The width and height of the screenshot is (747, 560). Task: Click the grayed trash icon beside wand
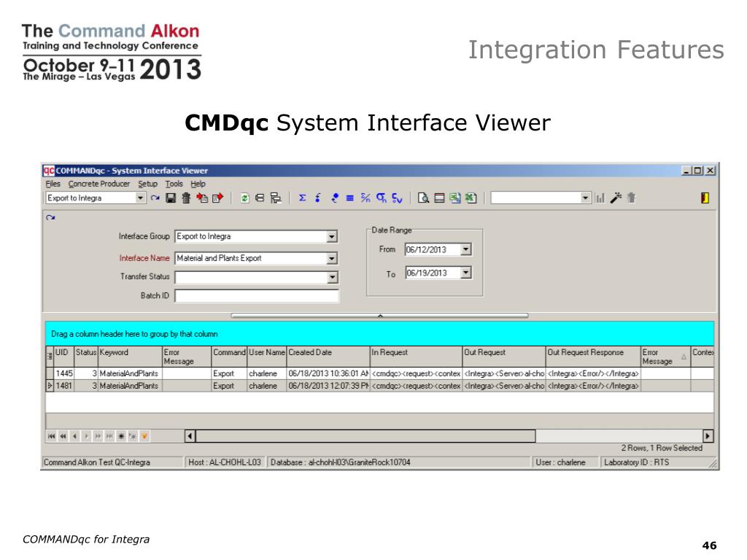[632, 198]
